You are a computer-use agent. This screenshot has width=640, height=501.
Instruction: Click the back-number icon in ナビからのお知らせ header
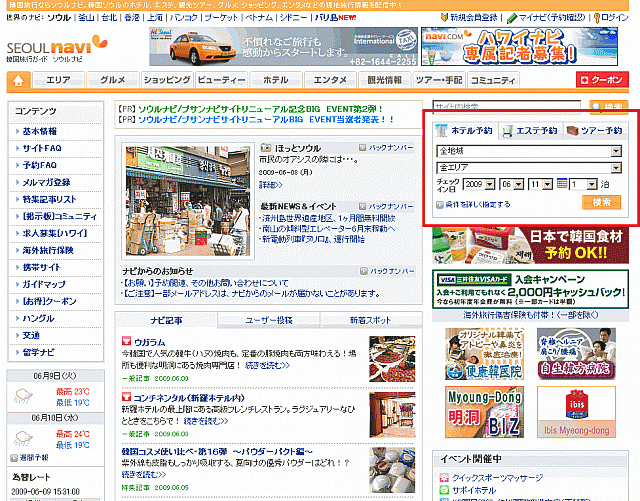363,271
